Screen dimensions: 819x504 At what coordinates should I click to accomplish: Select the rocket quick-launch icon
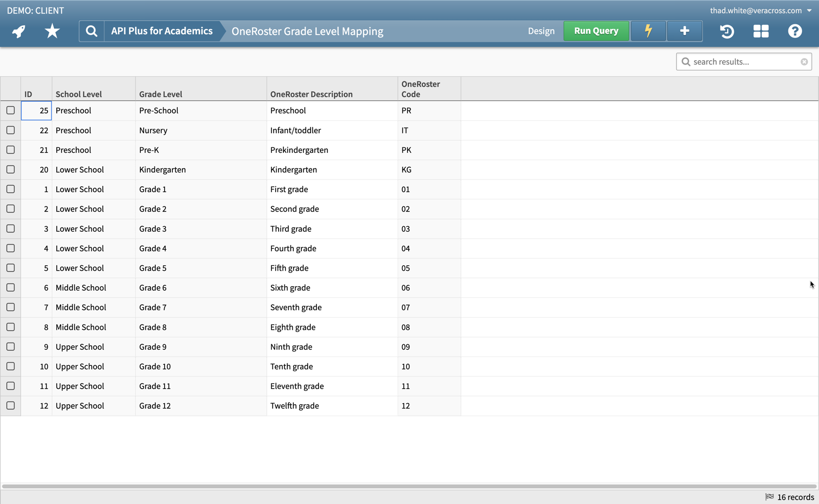coord(18,31)
